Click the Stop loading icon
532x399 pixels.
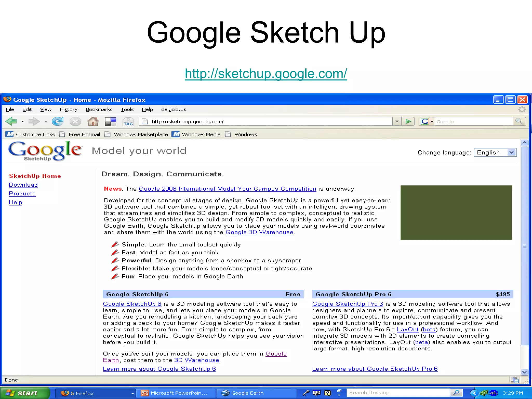[x=75, y=121]
